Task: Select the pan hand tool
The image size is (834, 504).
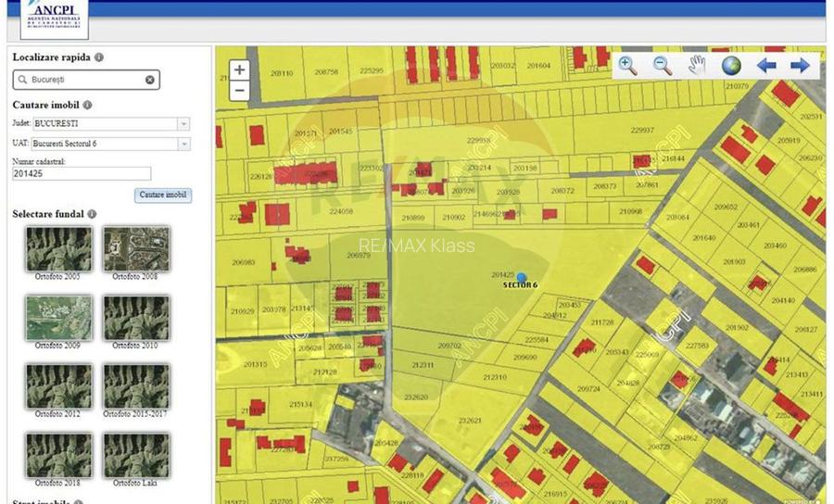Action: 697,66
